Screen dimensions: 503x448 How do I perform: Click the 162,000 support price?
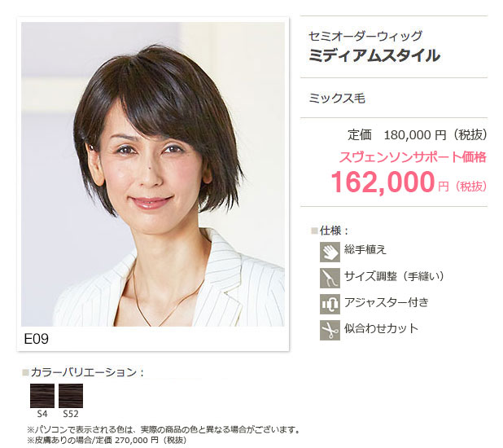point(383,182)
